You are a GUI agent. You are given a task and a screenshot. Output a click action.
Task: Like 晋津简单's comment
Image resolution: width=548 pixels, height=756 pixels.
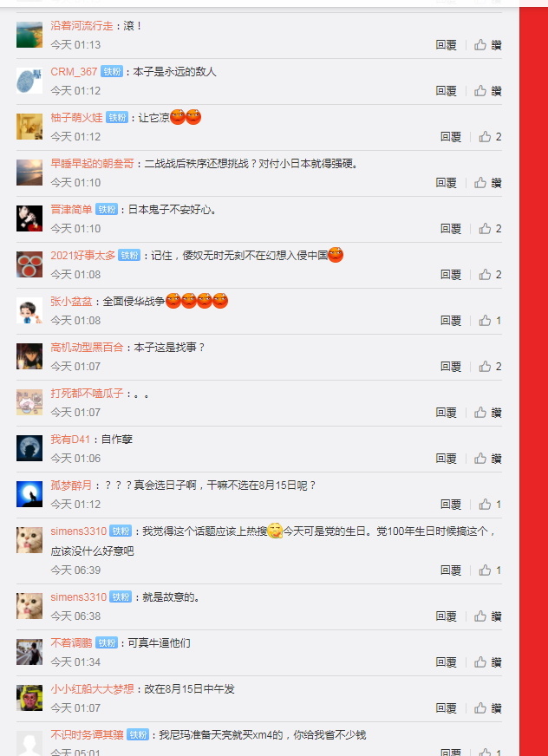tap(490, 229)
